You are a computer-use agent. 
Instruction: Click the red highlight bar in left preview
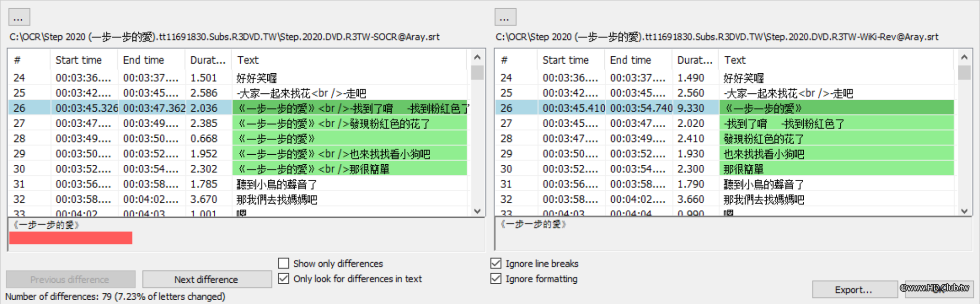click(71, 238)
